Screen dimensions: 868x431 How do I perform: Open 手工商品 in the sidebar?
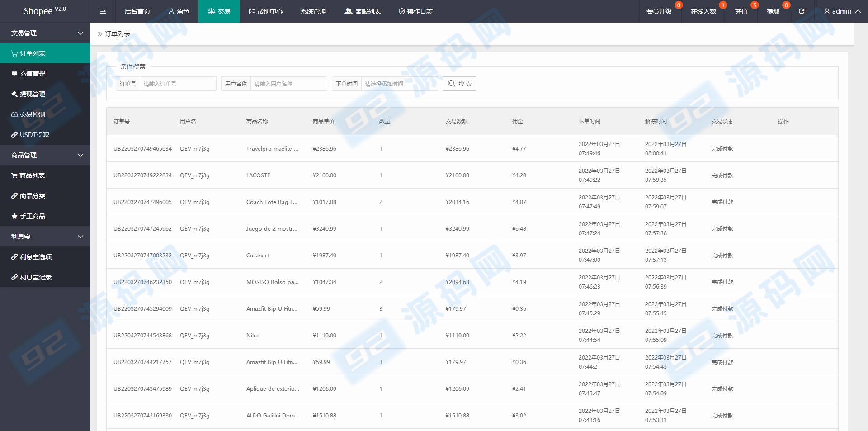coord(45,216)
